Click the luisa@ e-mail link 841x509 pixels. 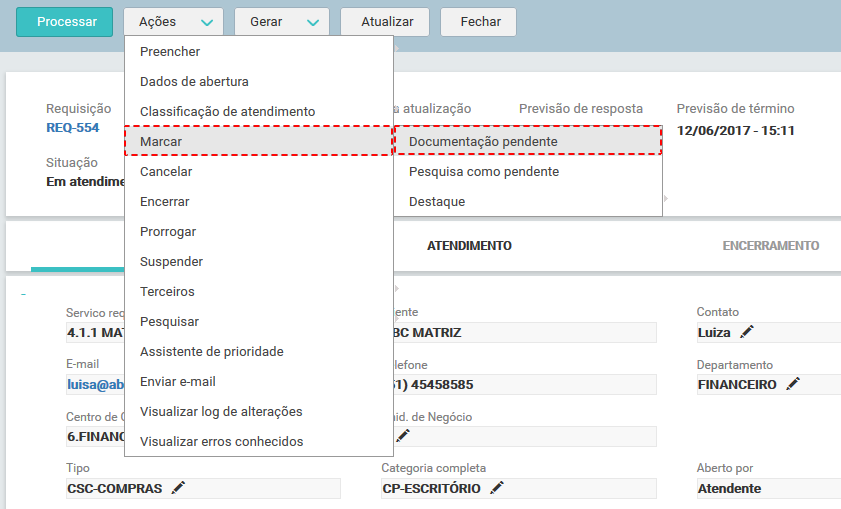(95, 385)
